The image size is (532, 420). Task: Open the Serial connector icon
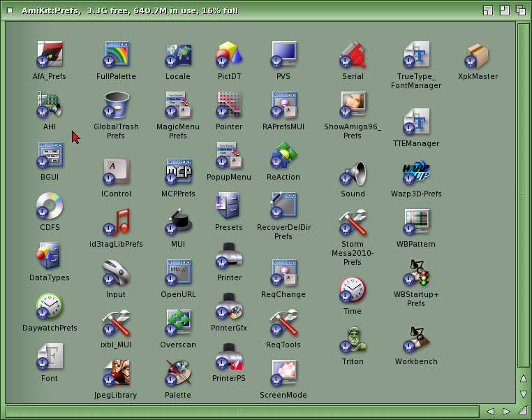pos(353,54)
